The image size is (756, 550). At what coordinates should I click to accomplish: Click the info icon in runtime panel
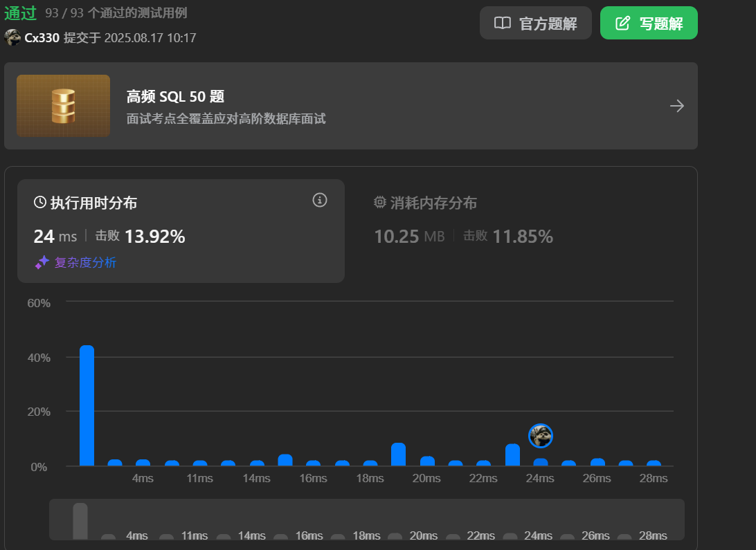(x=320, y=200)
